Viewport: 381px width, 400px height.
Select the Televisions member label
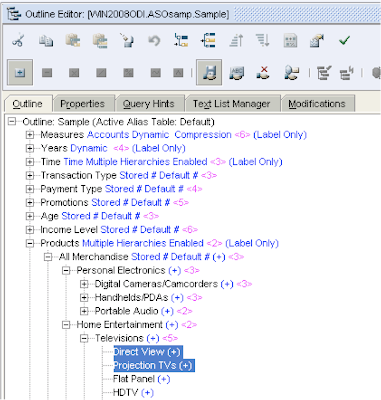coord(119,338)
